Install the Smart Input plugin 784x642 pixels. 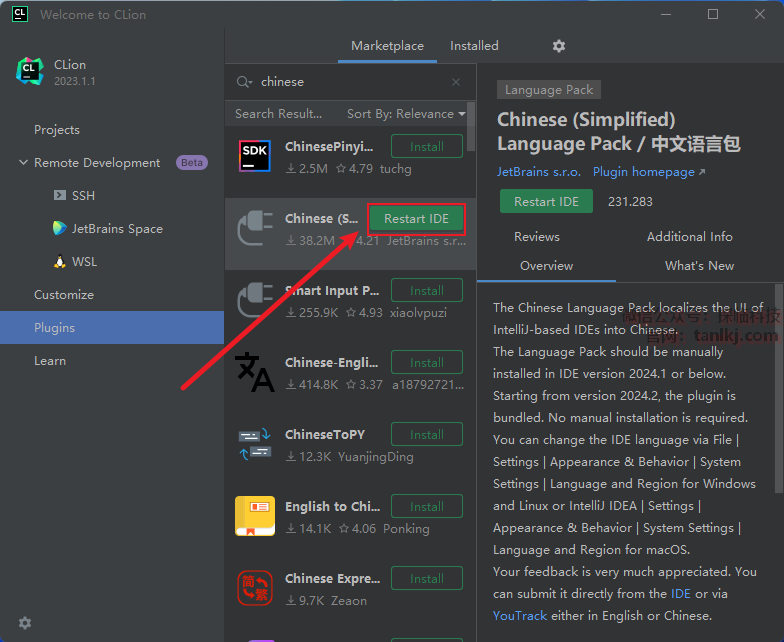pos(426,291)
